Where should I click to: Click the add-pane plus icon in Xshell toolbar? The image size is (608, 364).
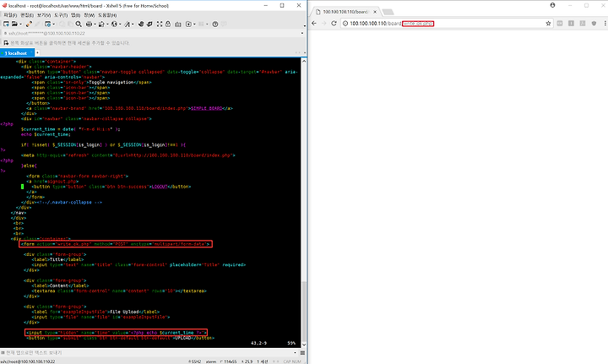tap(188, 24)
